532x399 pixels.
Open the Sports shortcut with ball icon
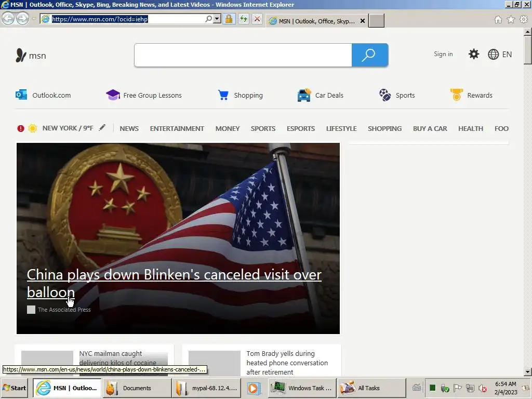(x=397, y=96)
